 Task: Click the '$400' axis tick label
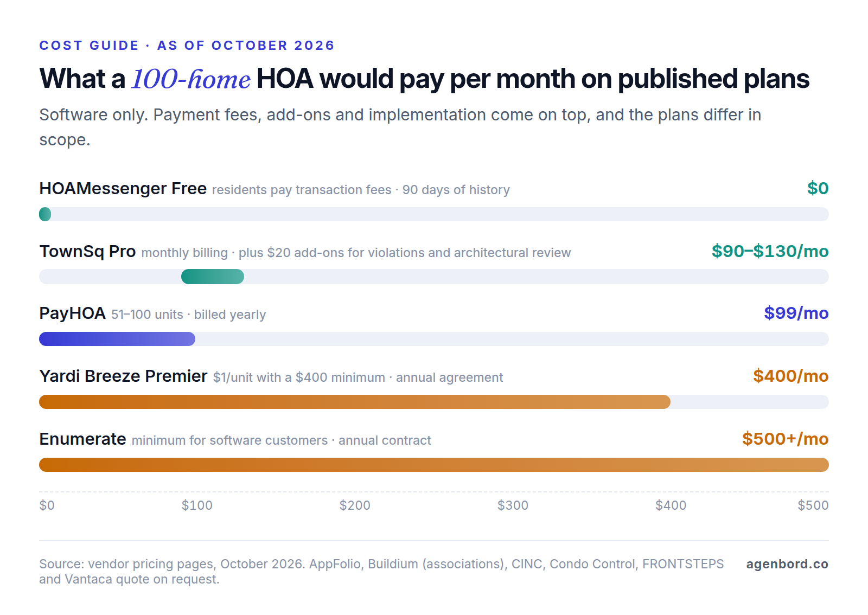pos(671,505)
